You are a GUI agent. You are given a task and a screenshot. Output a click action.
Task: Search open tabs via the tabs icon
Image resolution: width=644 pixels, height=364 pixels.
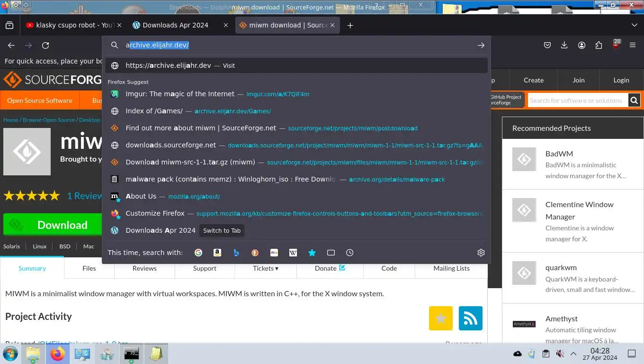pos(331,253)
